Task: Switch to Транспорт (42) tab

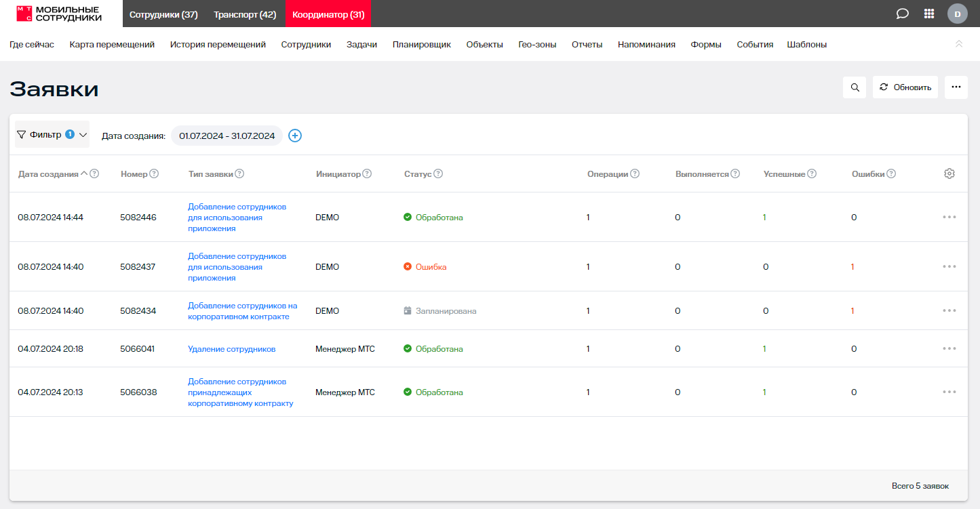Action: click(245, 14)
